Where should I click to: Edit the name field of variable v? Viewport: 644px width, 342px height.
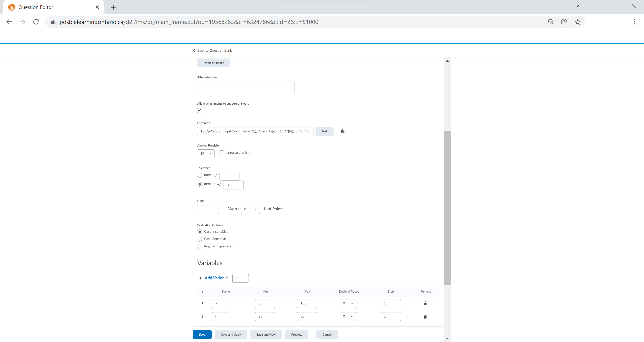coord(220,303)
